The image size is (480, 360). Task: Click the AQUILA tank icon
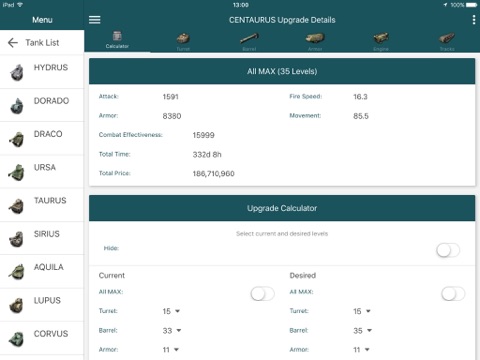17,272
